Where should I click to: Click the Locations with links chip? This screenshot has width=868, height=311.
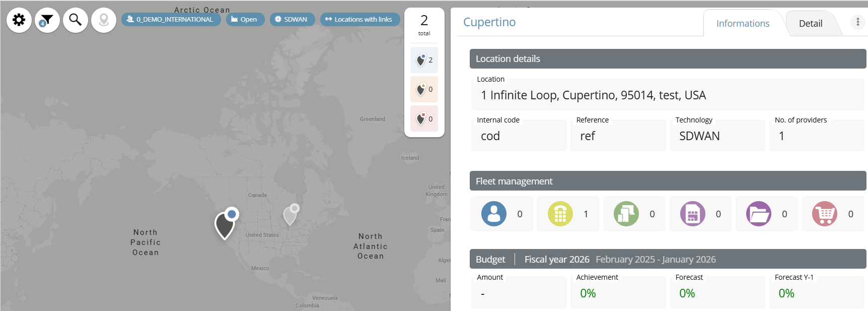pos(359,20)
